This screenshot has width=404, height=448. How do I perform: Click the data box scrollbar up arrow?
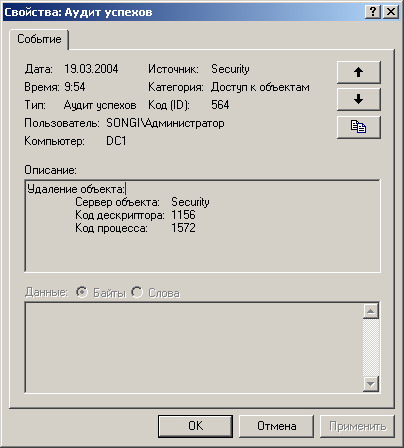tap(371, 311)
